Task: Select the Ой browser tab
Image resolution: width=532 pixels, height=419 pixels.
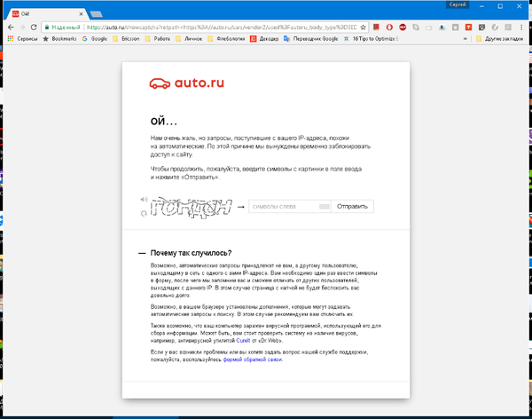Action: click(x=48, y=14)
